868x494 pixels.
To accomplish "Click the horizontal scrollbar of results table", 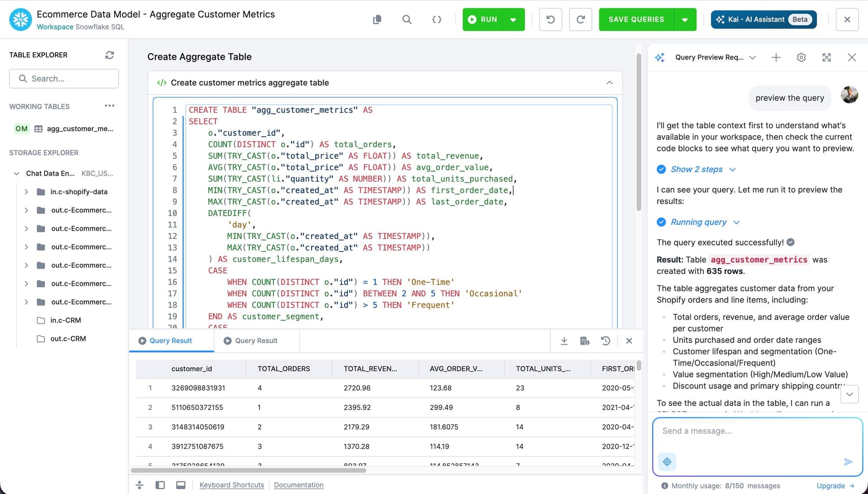I will tap(248, 470).
